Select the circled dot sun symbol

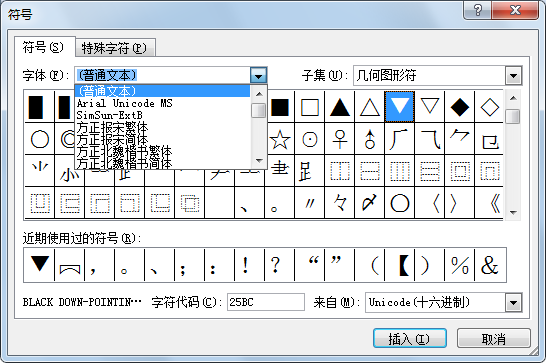point(310,139)
